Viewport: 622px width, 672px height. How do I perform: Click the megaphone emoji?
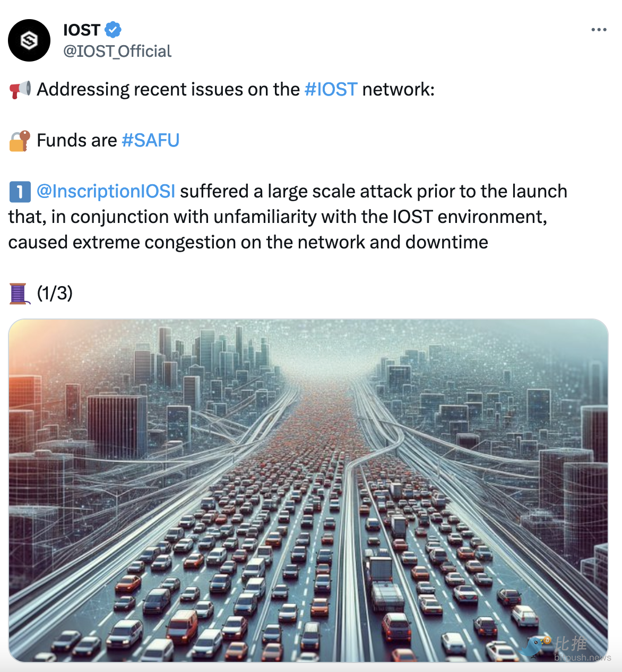(20, 89)
